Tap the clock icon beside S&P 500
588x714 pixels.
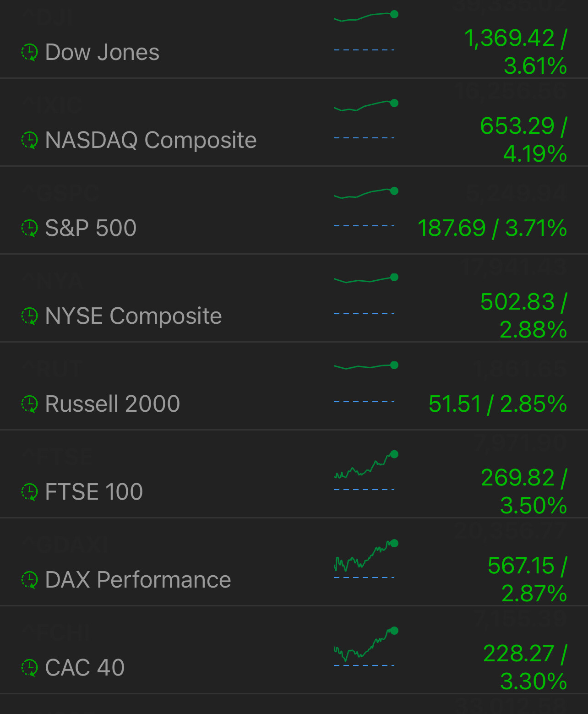coord(30,228)
